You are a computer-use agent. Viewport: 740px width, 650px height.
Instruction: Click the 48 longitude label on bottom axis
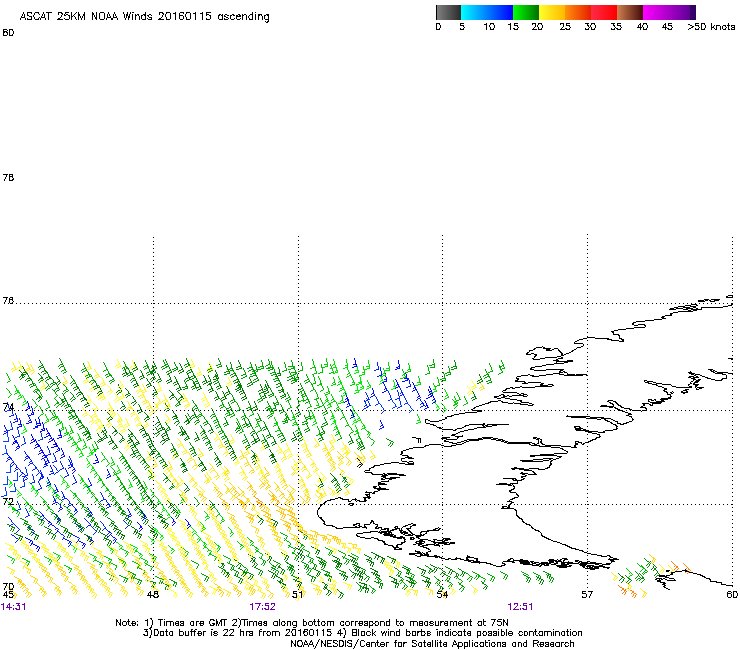[153, 595]
